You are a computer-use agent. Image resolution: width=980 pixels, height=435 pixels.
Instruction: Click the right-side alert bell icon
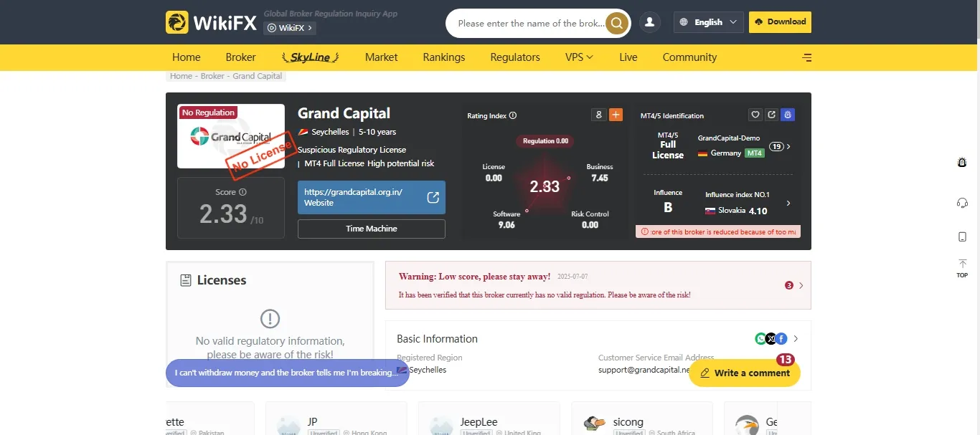[x=962, y=163]
